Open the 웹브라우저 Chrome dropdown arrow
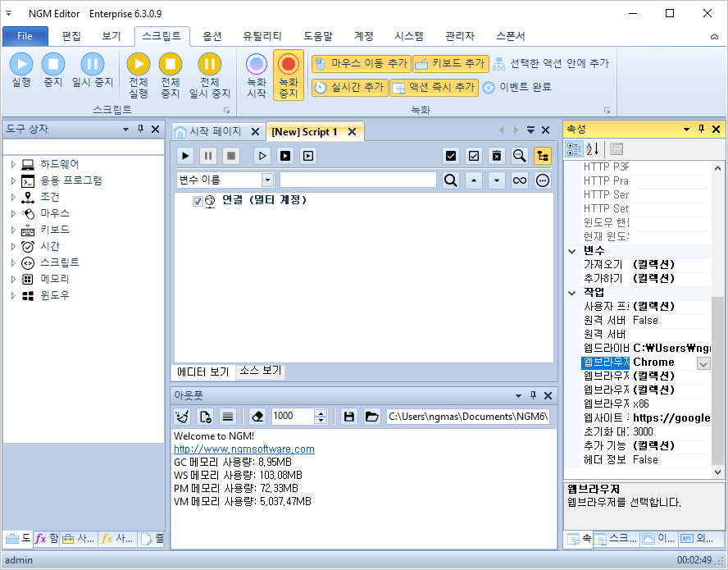This screenshot has width=728, height=570. click(x=703, y=363)
